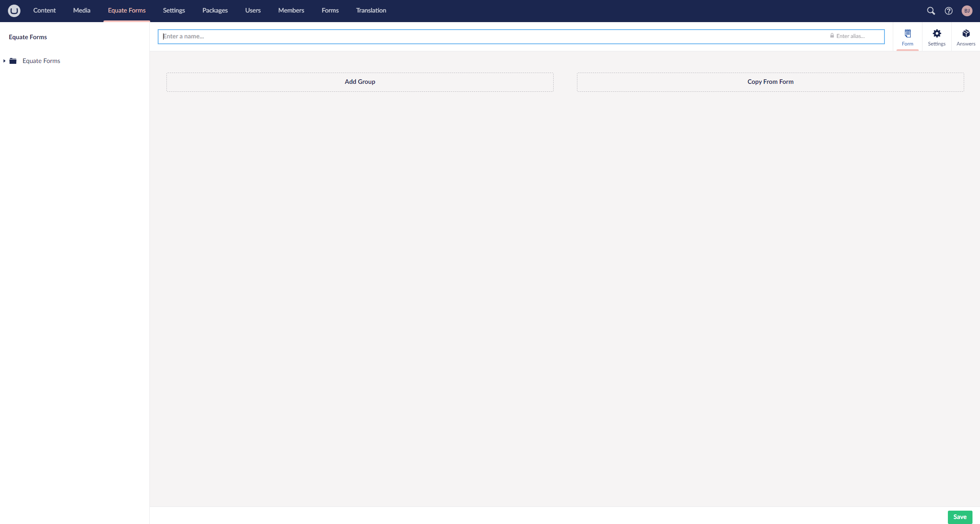The height and width of the screenshot is (524, 980).
Task: Open the Media section
Action: pyautogui.click(x=81, y=10)
